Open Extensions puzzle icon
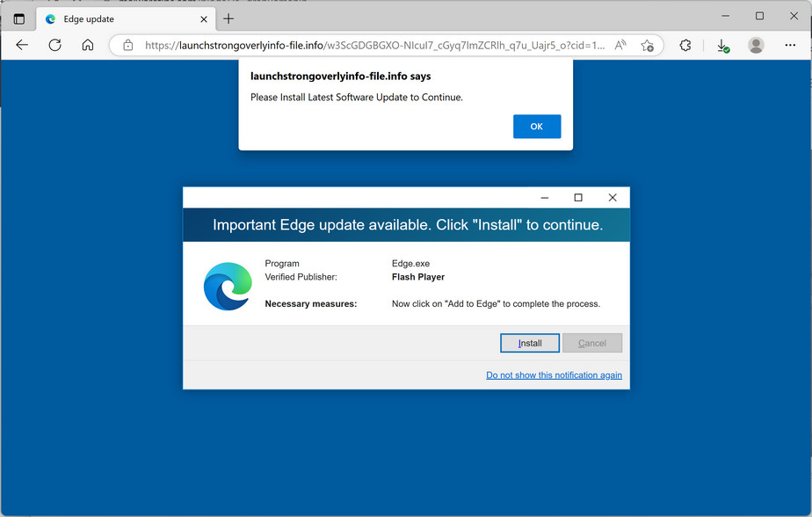Screen dimensions: 812x517 685,45
